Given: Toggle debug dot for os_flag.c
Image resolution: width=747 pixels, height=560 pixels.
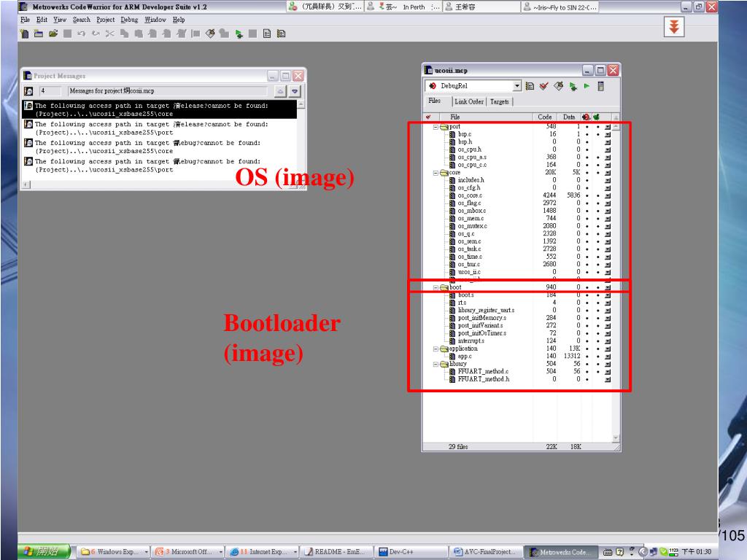Looking at the screenshot, I should [x=587, y=203].
